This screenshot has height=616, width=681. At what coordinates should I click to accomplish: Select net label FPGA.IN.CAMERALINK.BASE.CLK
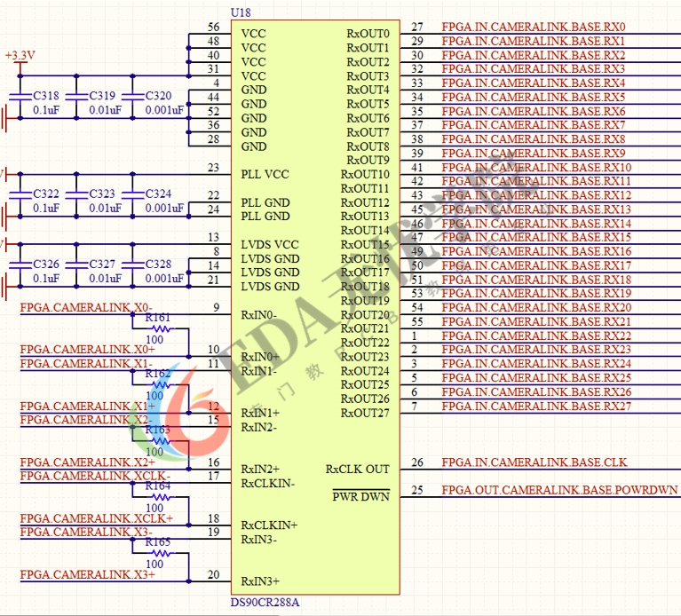coord(535,462)
